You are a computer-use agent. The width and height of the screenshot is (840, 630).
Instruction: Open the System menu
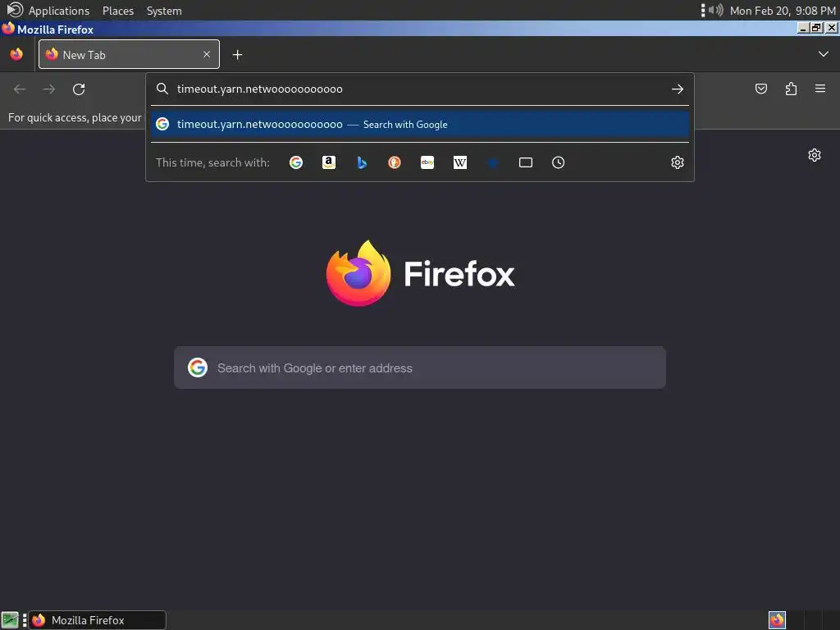click(x=164, y=11)
